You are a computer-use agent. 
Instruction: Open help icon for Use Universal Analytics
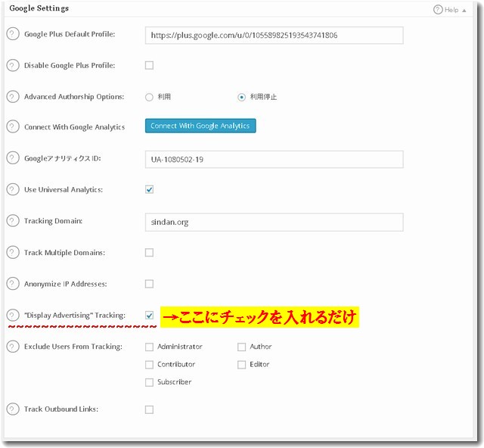point(12,189)
